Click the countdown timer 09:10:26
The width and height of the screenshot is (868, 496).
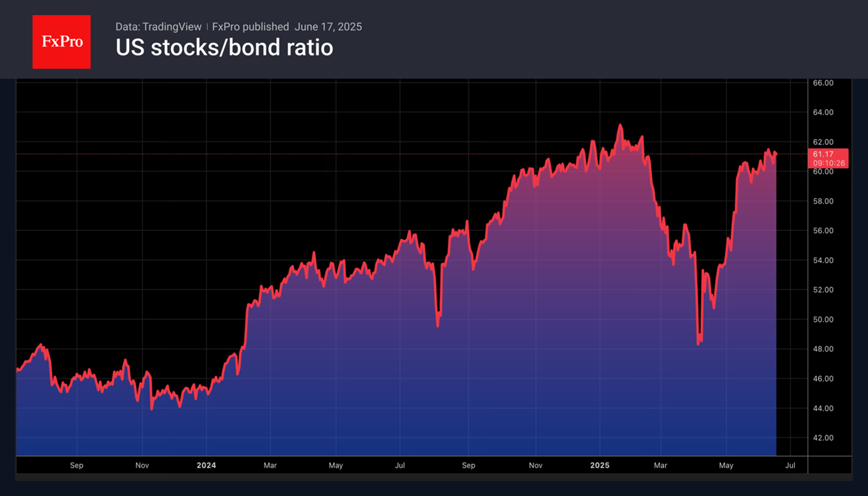(x=829, y=163)
